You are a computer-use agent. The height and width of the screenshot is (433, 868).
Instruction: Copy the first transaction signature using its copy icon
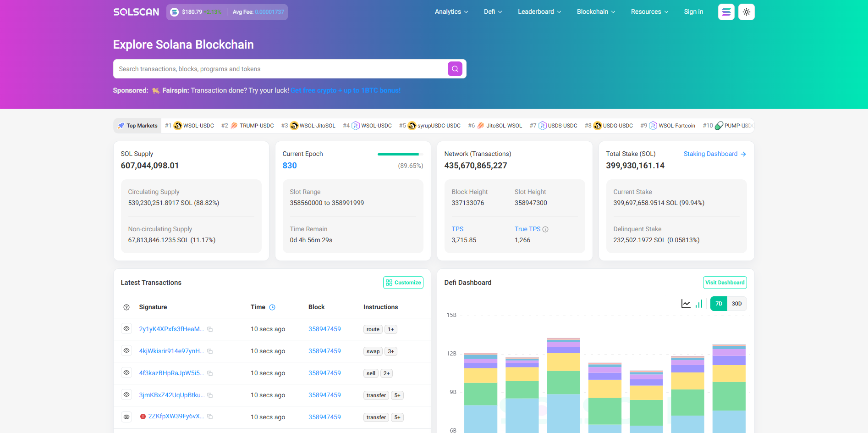point(210,329)
